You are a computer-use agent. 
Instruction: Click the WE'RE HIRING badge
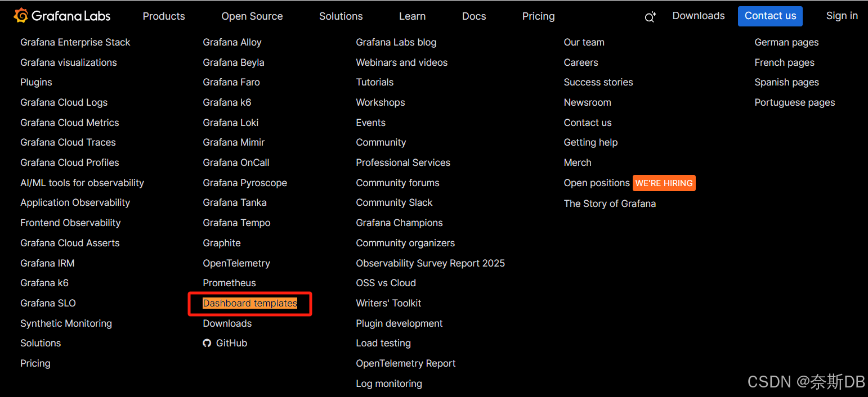[x=664, y=183]
